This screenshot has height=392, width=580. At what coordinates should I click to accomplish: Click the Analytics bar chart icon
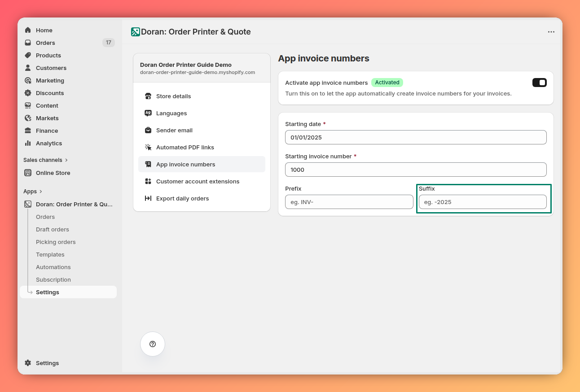[x=28, y=143]
